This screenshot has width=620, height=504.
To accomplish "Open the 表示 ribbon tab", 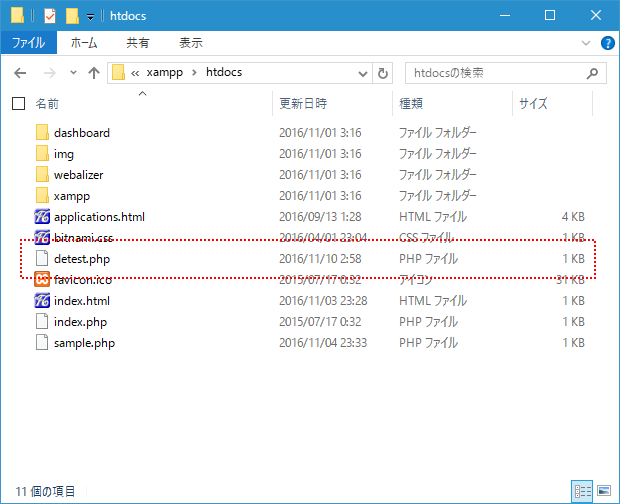I will (x=191, y=43).
